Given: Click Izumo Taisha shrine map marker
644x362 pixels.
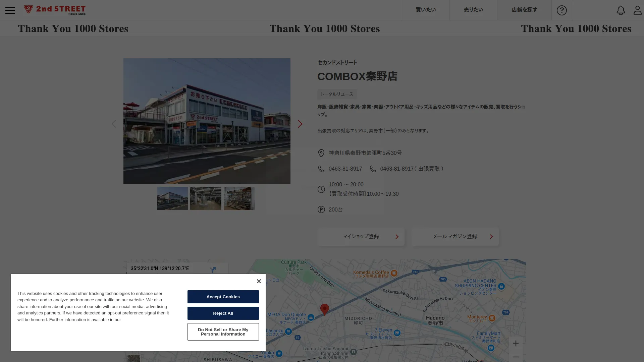Looking at the screenshot, I should (x=353, y=352).
